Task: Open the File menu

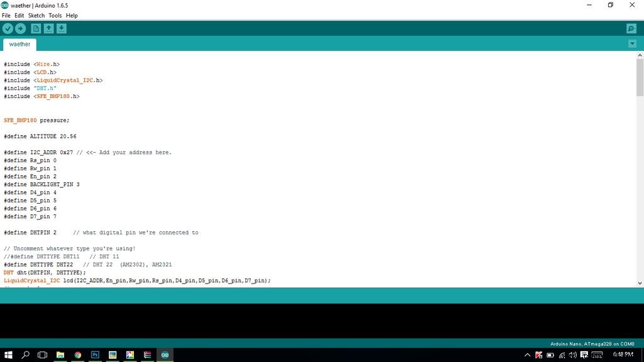Action: coord(6,15)
